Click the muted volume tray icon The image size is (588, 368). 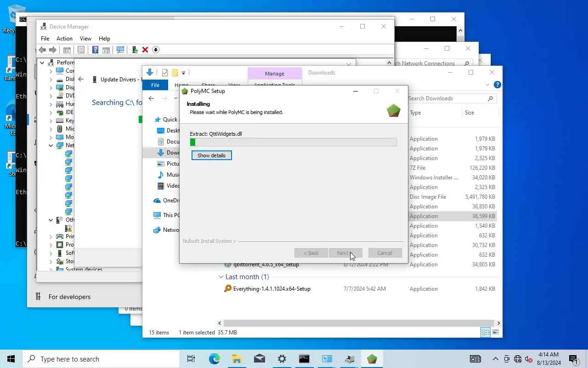tap(528, 359)
